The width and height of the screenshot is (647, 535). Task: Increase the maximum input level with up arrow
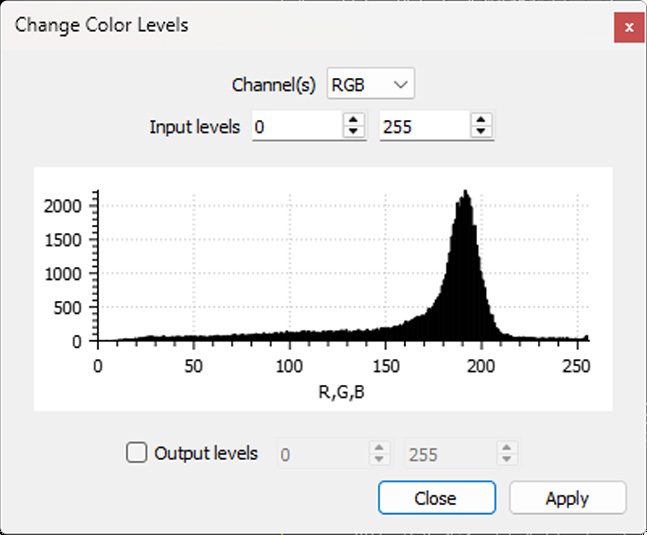tap(482, 121)
